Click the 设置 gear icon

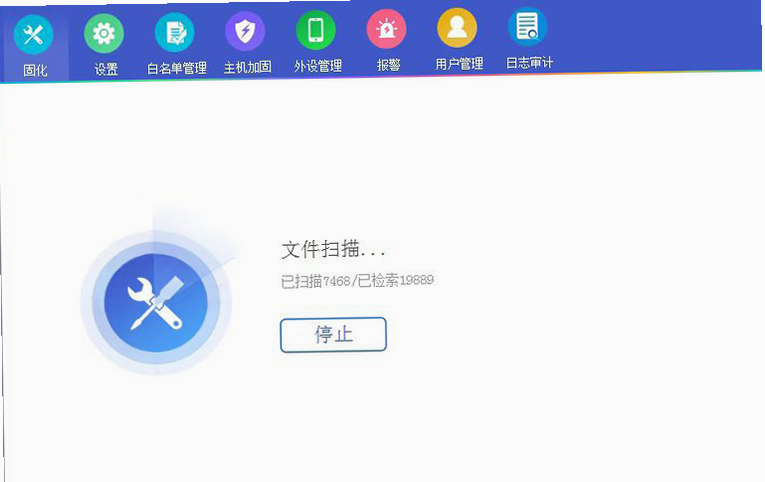(x=104, y=33)
